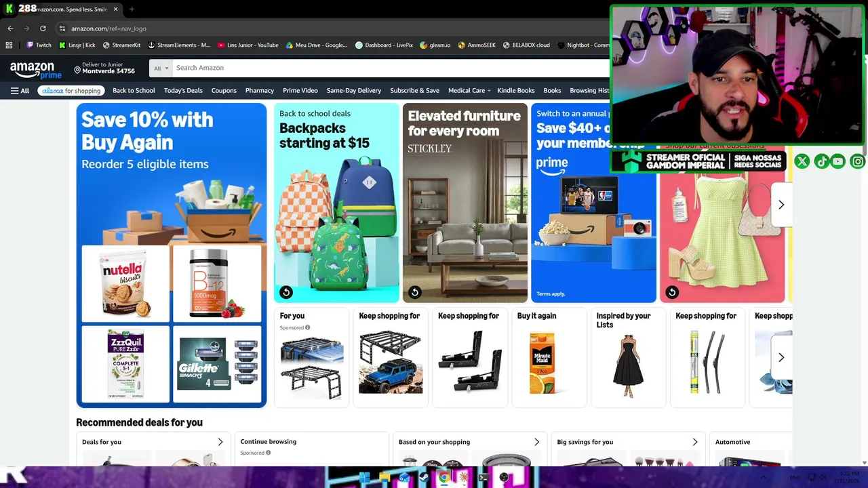Open the terminal from the taskbar
Image resolution: width=868 pixels, height=488 pixels.
[484, 478]
